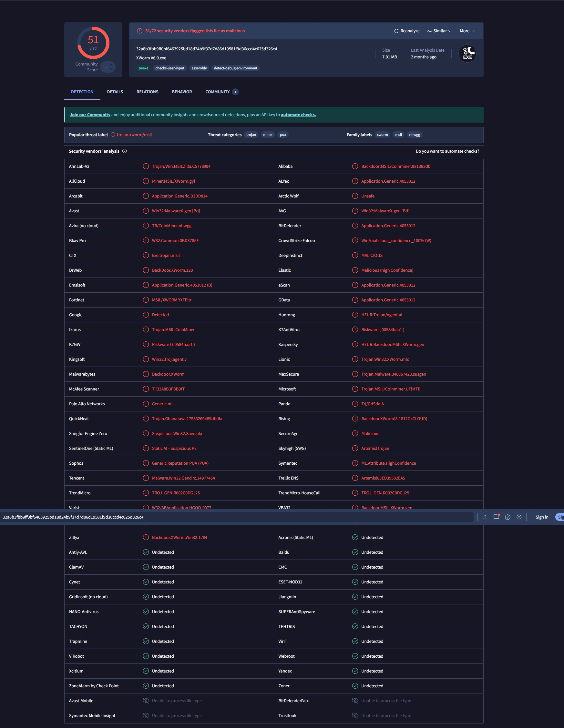
Task: Click the info icon beside Security vendors' analysis
Action: click(x=124, y=151)
